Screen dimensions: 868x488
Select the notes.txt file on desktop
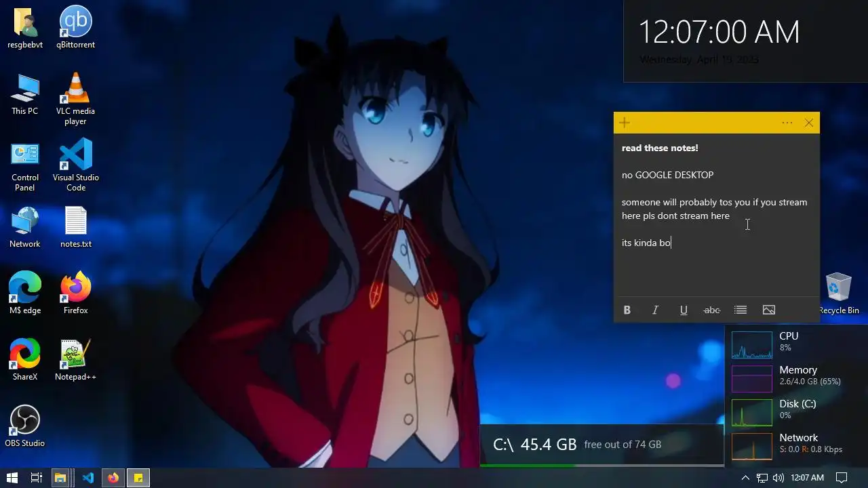coord(75,228)
